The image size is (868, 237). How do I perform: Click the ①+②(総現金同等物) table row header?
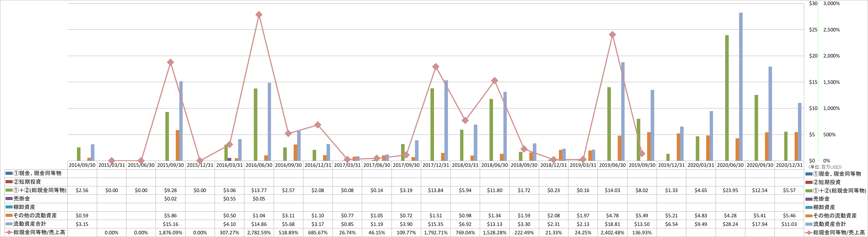36,191
